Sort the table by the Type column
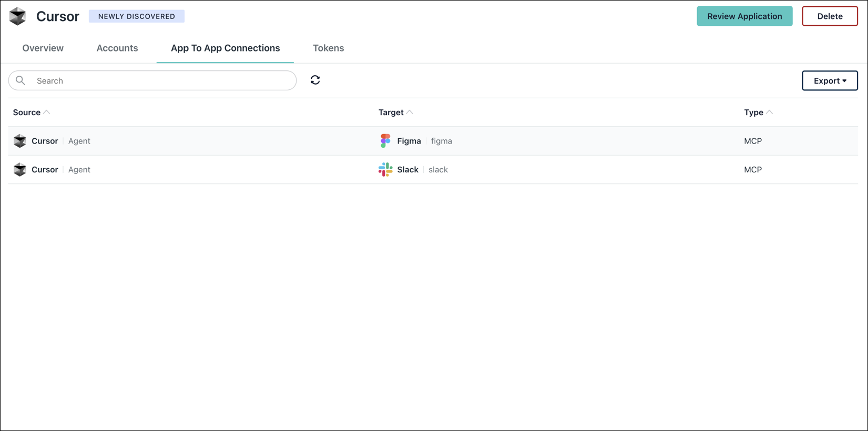This screenshot has width=868, height=431. click(758, 112)
